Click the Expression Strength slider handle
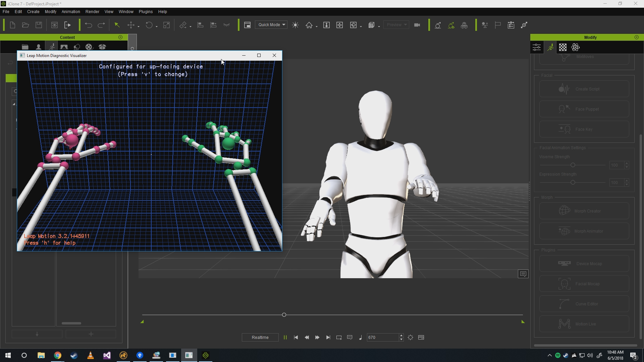The width and height of the screenshot is (644, 362). point(573,183)
